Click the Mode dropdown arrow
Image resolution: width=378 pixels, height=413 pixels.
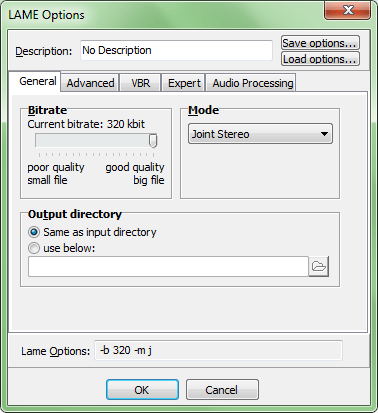click(324, 134)
